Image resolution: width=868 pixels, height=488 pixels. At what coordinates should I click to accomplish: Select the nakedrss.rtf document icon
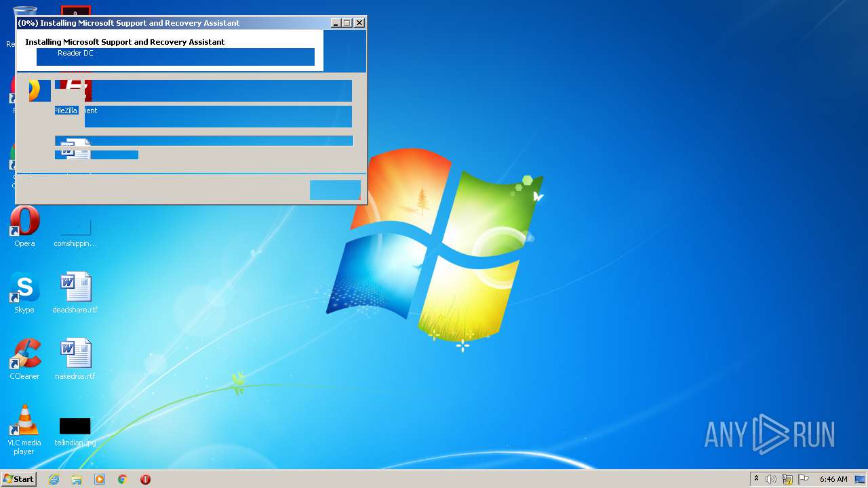(x=75, y=360)
